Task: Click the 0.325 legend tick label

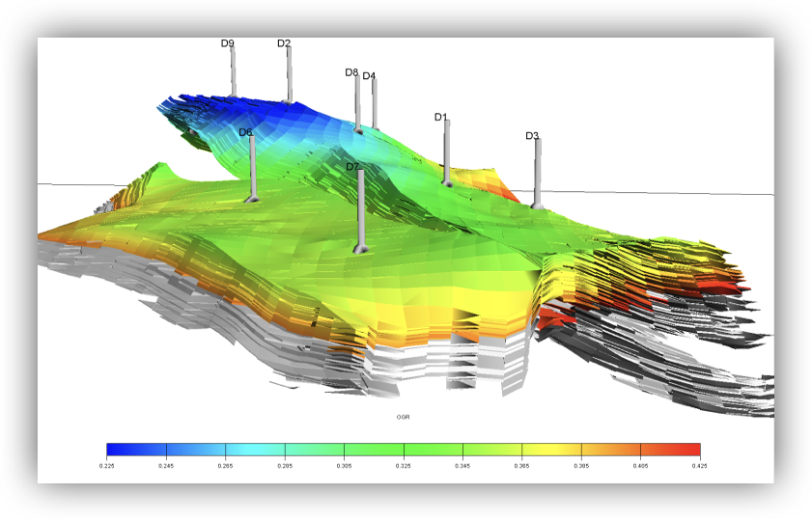Action: tap(403, 465)
